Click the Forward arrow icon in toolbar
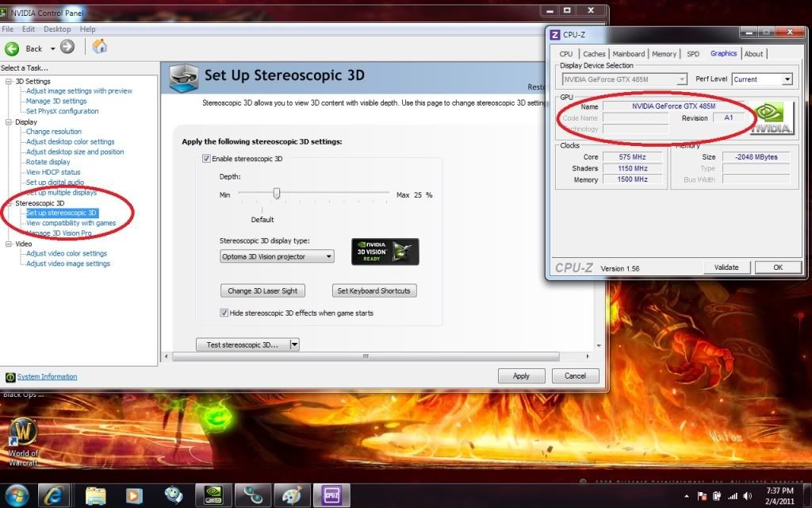The height and width of the screenshot is (508, 812). (67, 47)
